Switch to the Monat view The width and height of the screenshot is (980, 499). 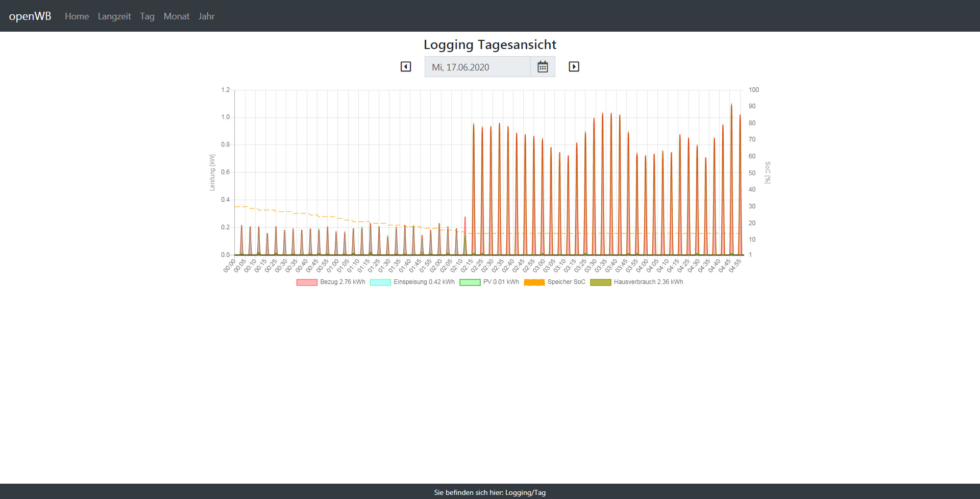click(177, 16)
